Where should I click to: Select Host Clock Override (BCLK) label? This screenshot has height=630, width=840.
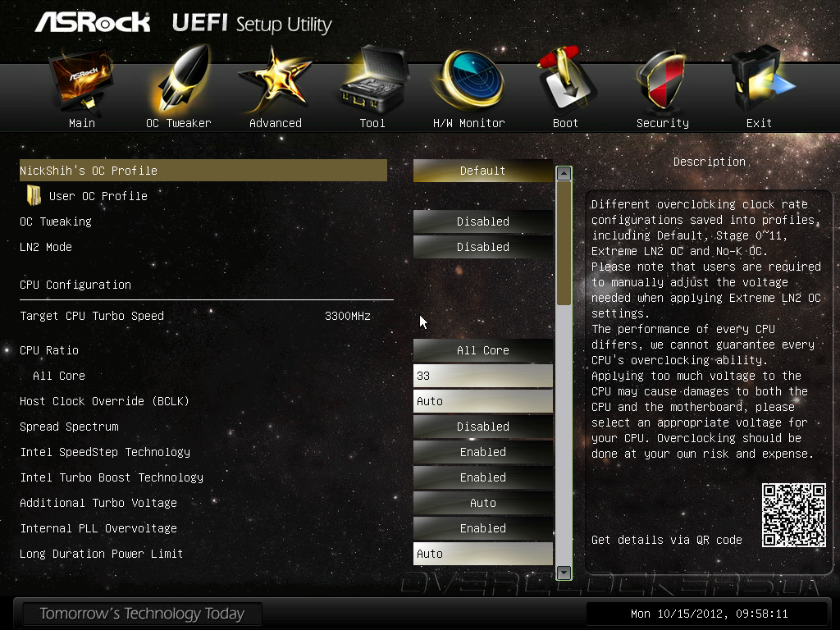(x=104, y=401)
